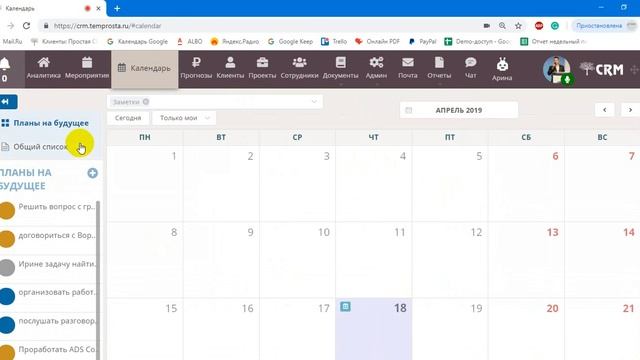Click gray marker beside Ирине задачу
The width and height of the screenshot is (640, 360).
(x=7, y=268)
